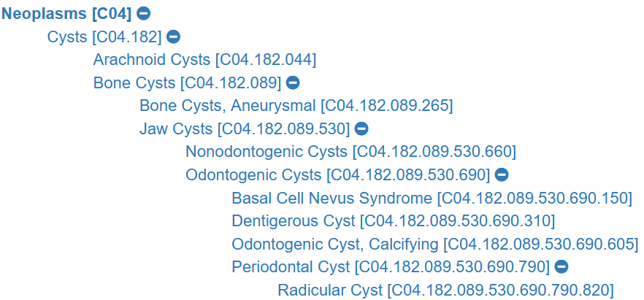Image resolution: width=644 pixels, height=300 pixels.
Task: Open the Jaw Cysts link
Action: pos(245,128)
